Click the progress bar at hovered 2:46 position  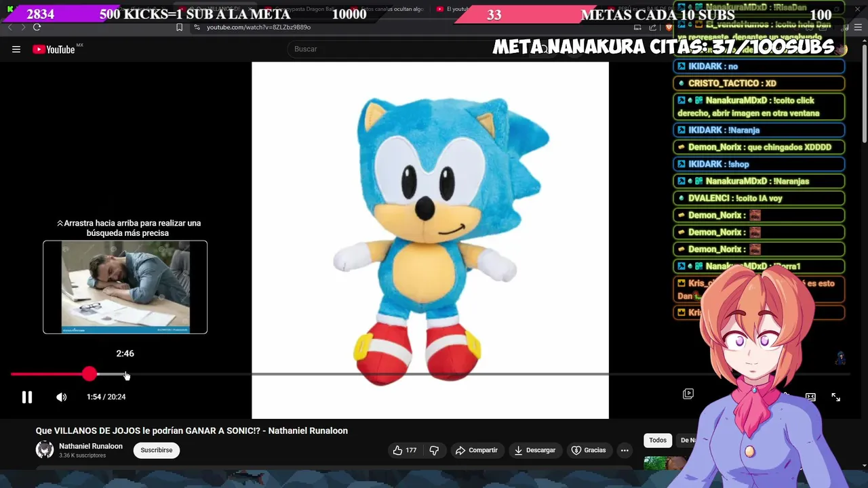tap(125, 374)
